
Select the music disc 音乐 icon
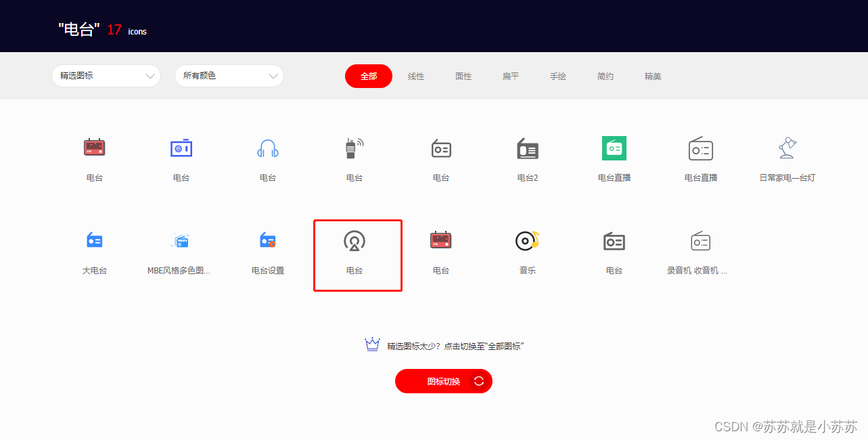tap(528, 240)
